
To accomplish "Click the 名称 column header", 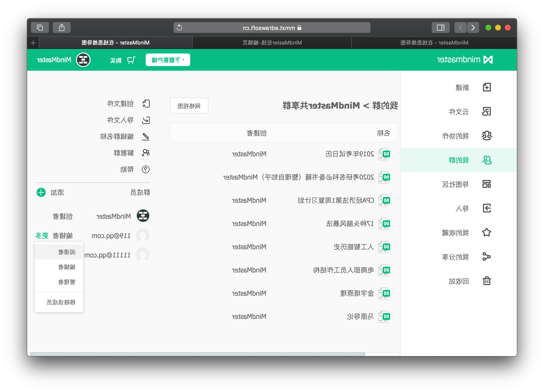I will click(384, 133).
